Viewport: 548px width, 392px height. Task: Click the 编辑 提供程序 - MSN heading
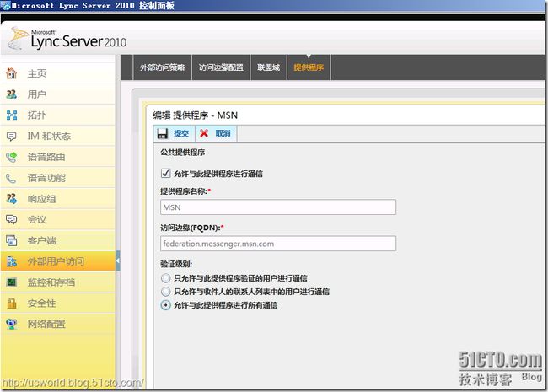196,115
